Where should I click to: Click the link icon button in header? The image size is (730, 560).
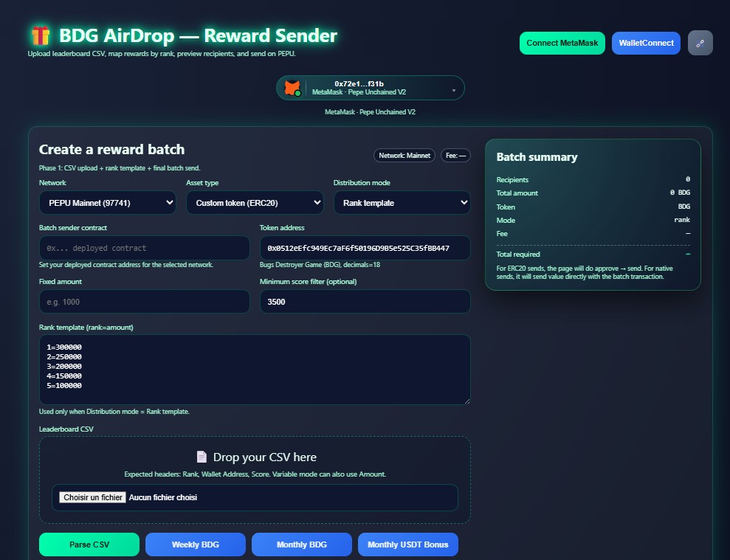700,43
